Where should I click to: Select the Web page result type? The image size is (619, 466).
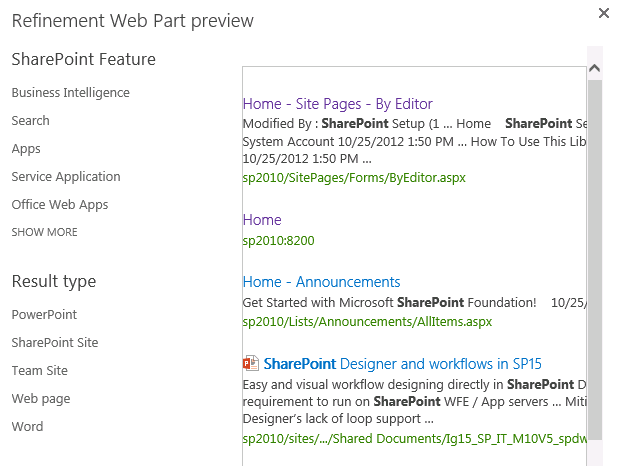point(41,399)
